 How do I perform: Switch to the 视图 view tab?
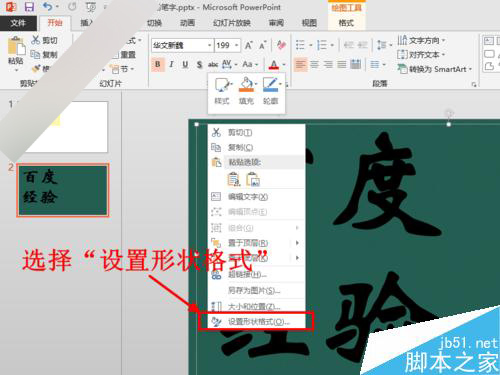pyautogui.click(x=309, y=23)
